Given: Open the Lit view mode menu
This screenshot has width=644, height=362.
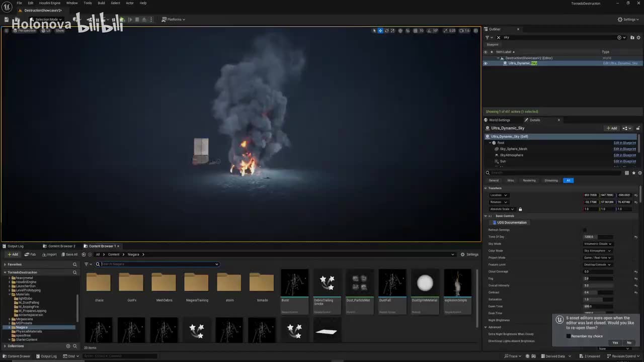Looking at the screenshot, I should point(46,31).
